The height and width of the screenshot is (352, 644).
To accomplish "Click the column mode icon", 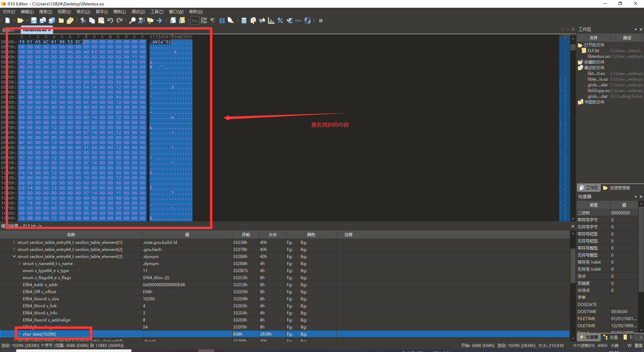I will pos(222,20).
